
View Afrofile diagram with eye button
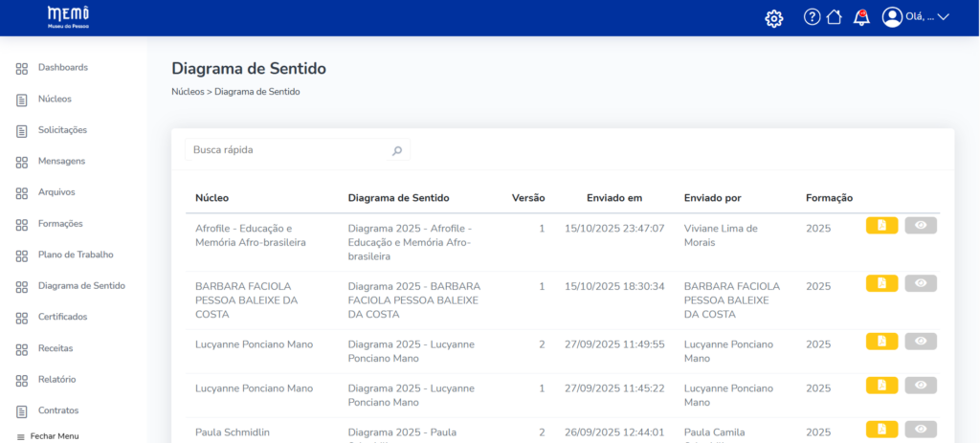coord(921,226)
